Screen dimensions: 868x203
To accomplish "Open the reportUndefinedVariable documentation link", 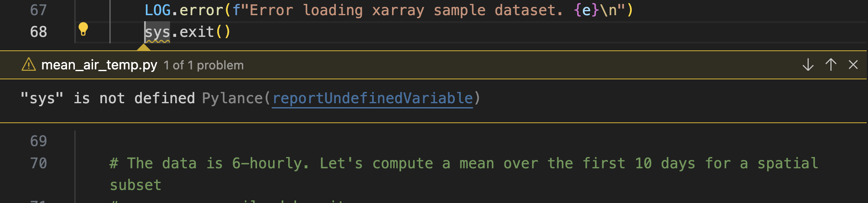I will [x=372, y=98].
